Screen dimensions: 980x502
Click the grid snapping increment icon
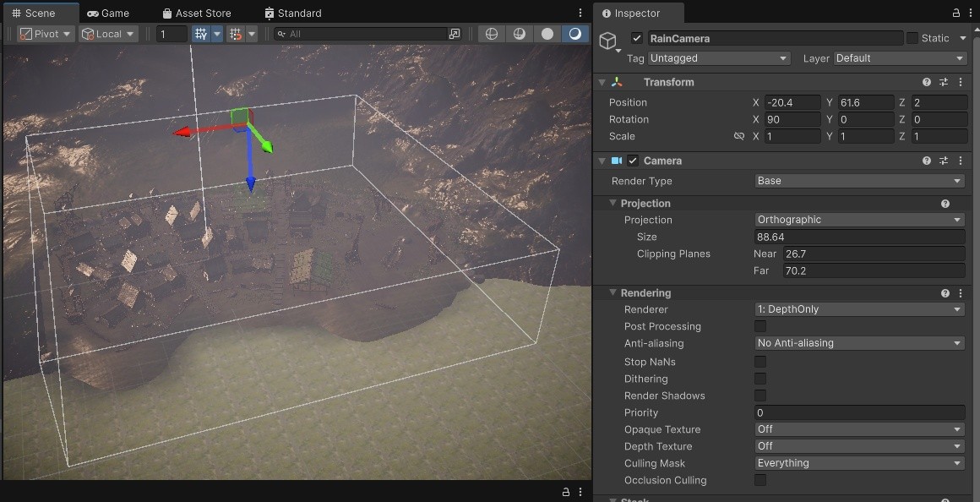click(236, 34)
